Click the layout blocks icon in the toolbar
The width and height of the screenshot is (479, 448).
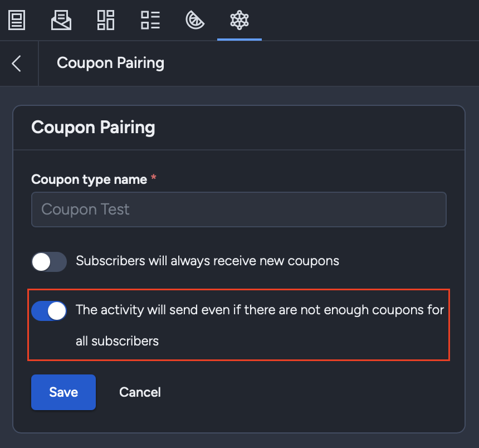(106, 20)
